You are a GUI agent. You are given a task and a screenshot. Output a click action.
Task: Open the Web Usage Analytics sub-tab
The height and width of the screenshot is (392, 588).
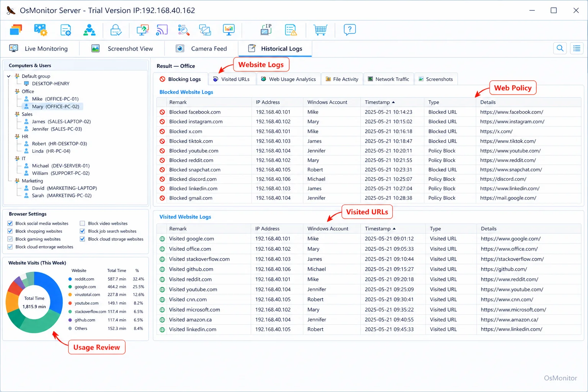pos(288,79)
